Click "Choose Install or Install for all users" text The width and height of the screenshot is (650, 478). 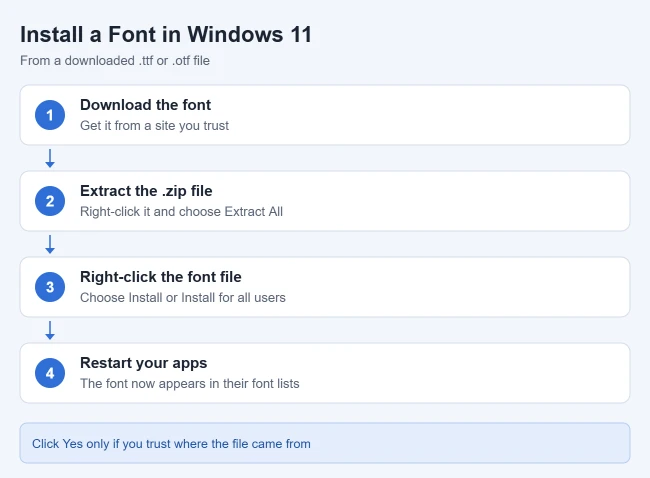click(x=183, y=298)
